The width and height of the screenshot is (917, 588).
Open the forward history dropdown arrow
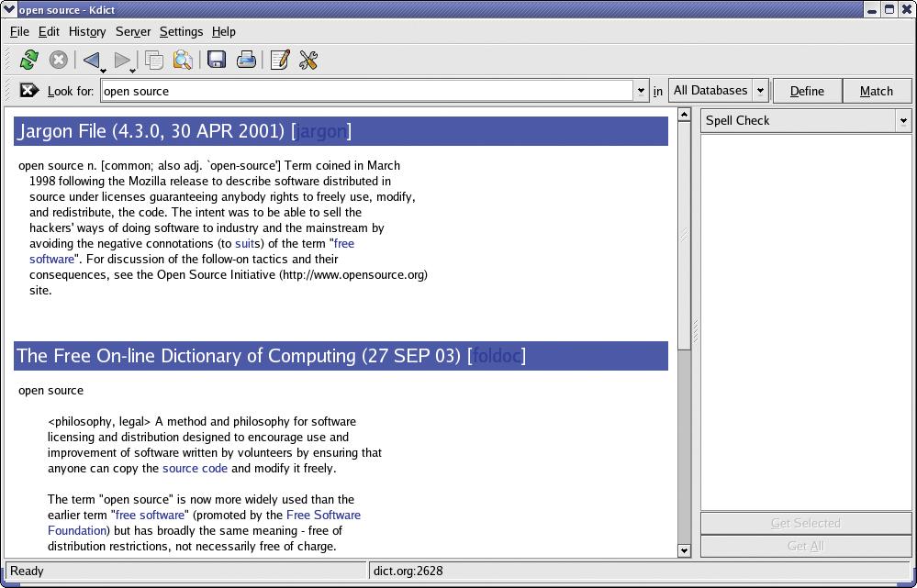133,71
